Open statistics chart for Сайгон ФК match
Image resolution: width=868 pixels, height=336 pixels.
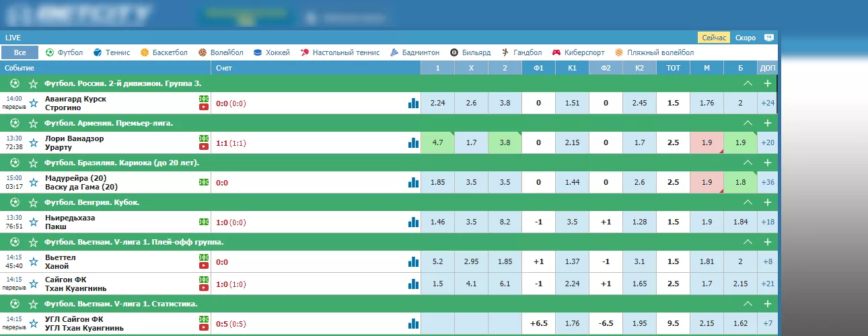tap(413, 284)
